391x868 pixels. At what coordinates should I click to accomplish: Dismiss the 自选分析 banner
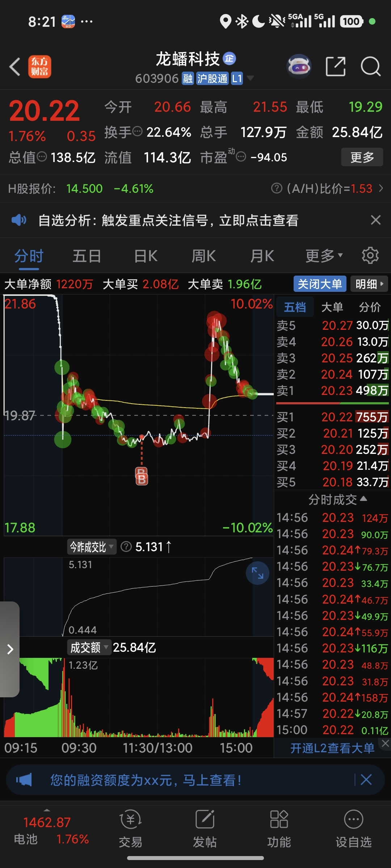pos(376,220)
